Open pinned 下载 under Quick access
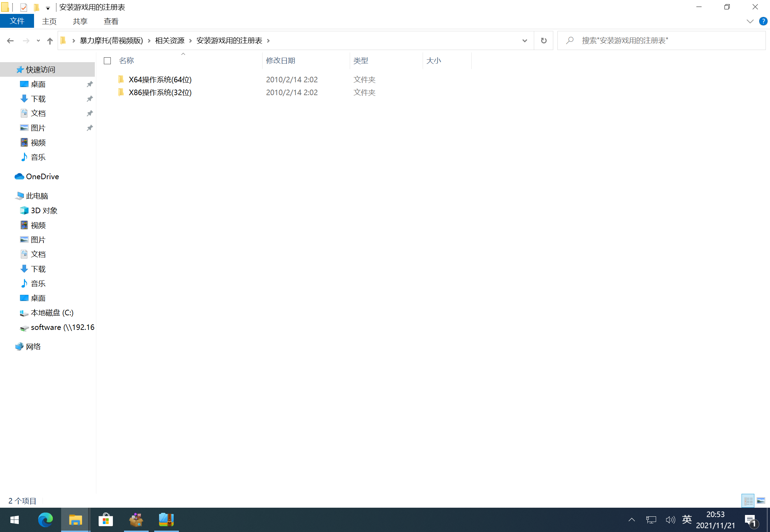This screenshot has width=770, height=532. click(38, 99)
